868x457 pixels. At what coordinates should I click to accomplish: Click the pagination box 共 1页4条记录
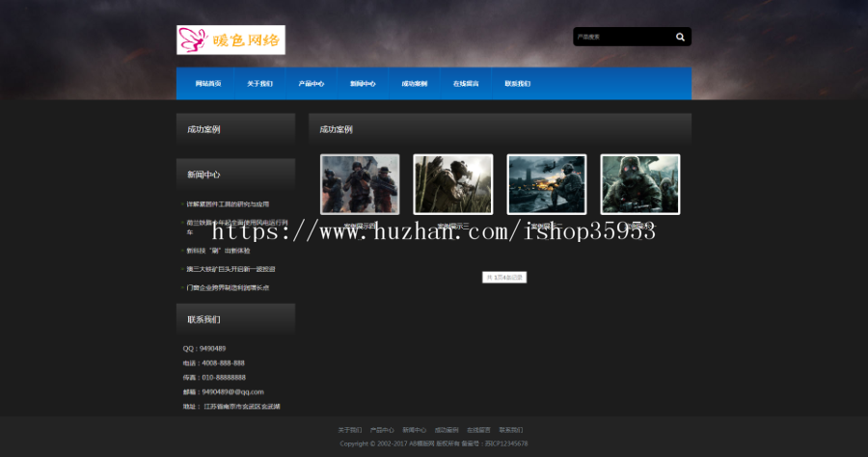[504, 277]
